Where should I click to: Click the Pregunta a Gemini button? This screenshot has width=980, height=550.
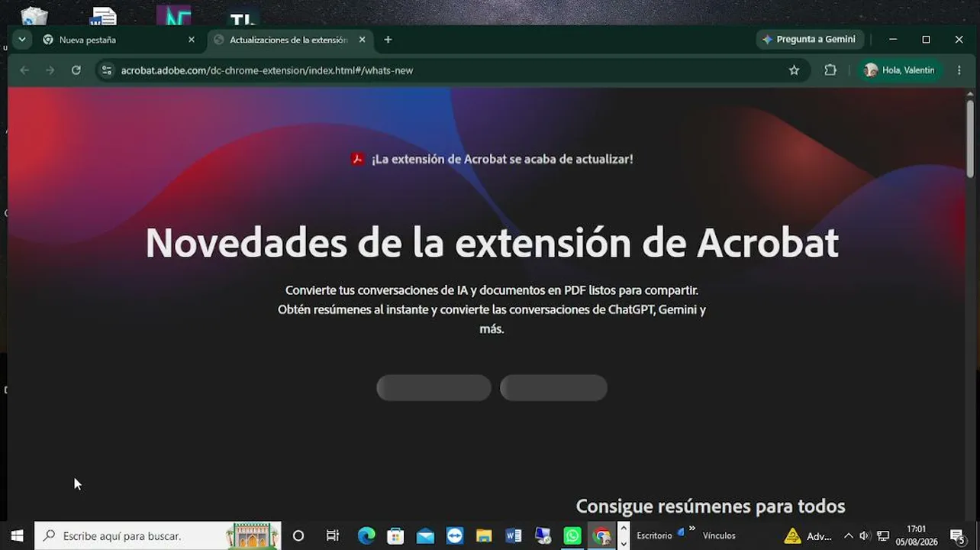(809, 39)
